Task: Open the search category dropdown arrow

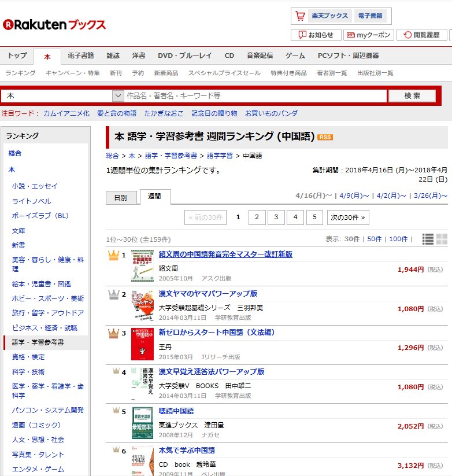Action: pos(118,96)
